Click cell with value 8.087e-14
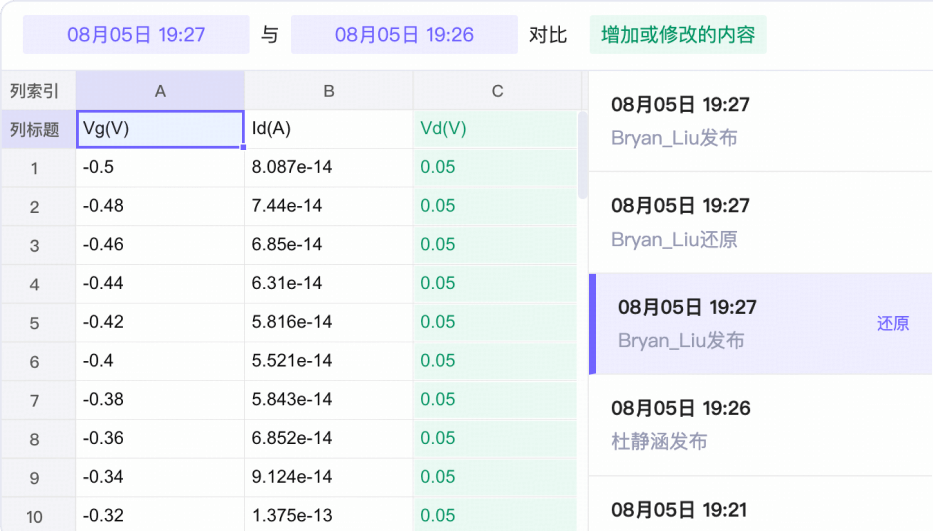 click(x=328, y=168)
